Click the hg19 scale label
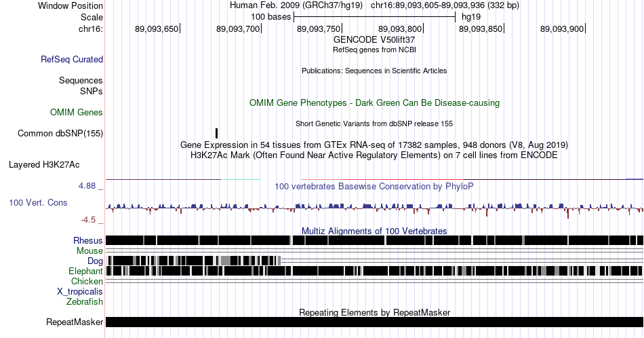Image resolution: width=644 pixels, height=338 pixels. click(471, 17)
